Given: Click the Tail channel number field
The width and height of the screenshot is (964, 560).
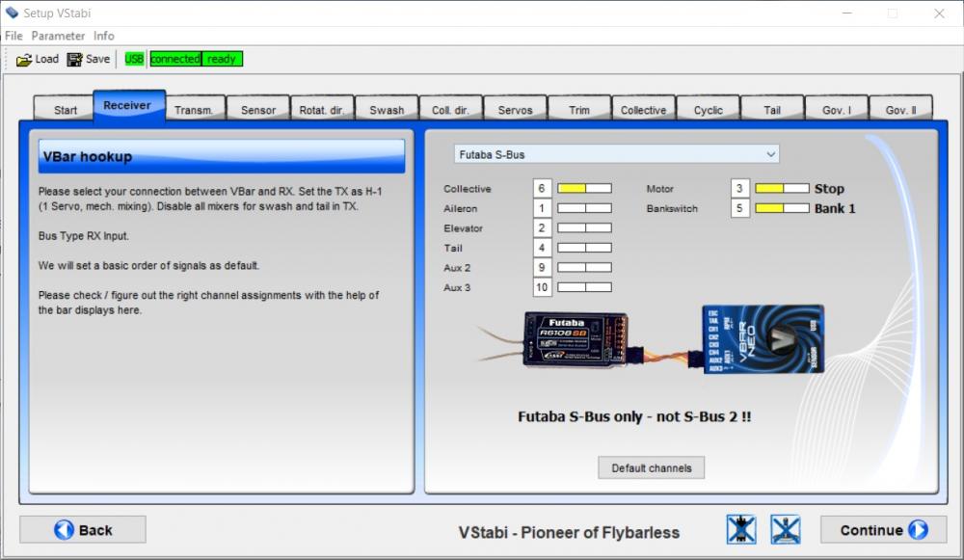Looking at the screenshot, I should click(x=542, y=247).
